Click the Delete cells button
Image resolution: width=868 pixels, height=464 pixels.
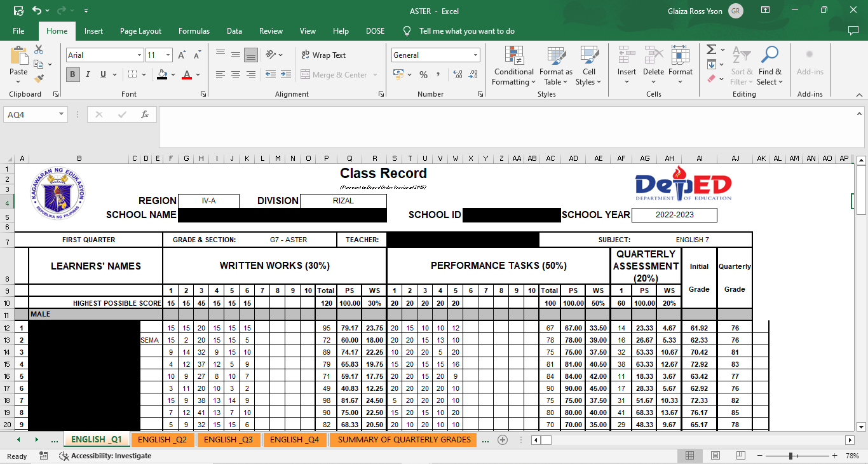[653, 65]
